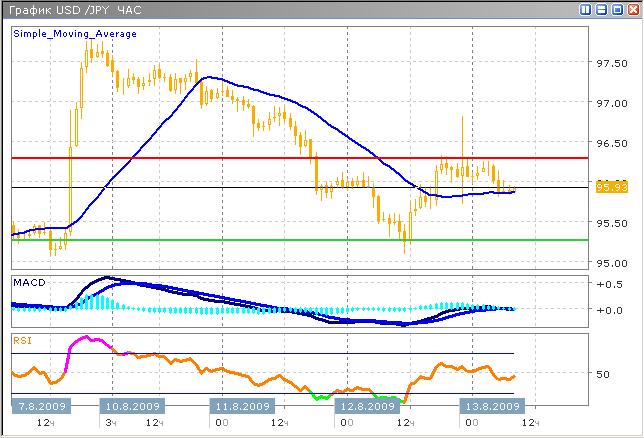Screen dimensions: 644x438
Task: Select the 13.8.2009 date marker
Action: click(490, 407)
